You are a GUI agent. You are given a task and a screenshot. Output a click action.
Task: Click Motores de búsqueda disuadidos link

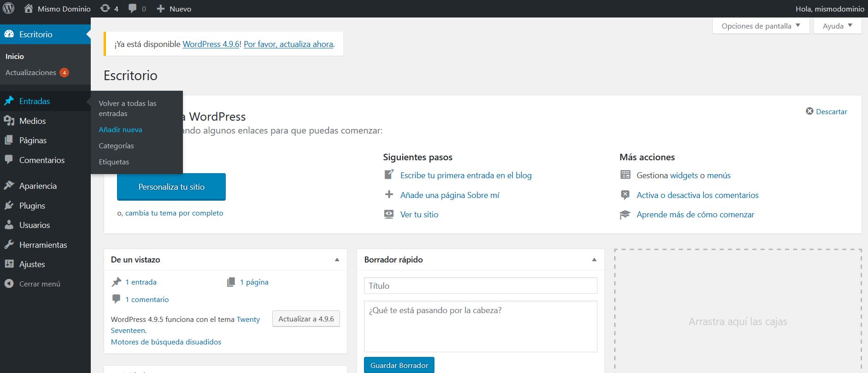point(166,342)
